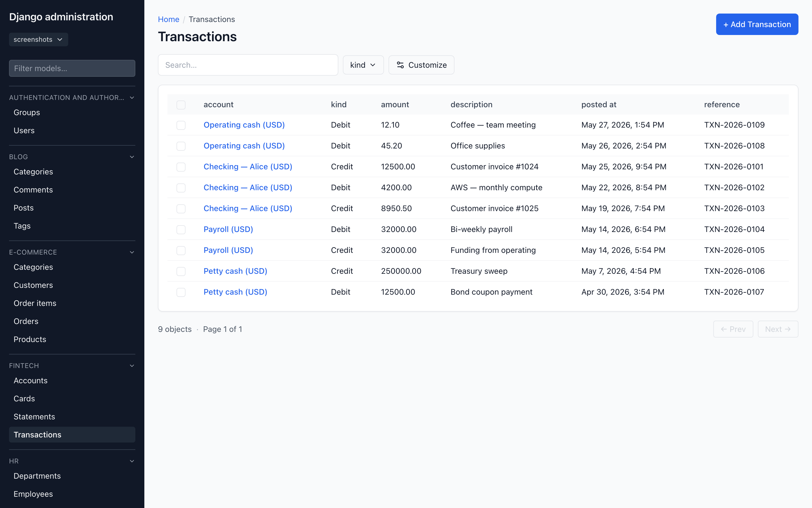Screen dimensions: 812x508
Task: Click the TXN-2026-0104 reference cell
Action: (734, 229)
